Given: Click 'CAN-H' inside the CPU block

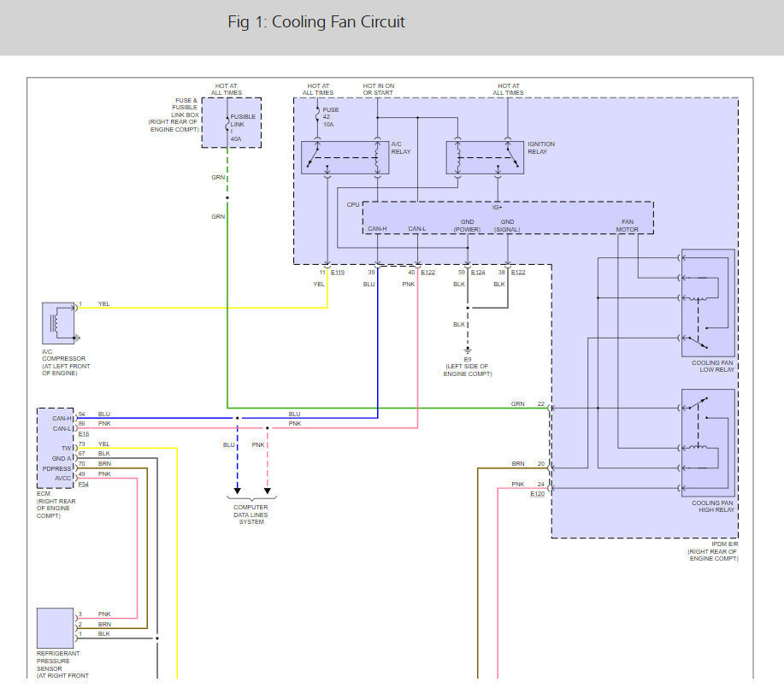Looking at the screenshot, I should click(378, 228).
